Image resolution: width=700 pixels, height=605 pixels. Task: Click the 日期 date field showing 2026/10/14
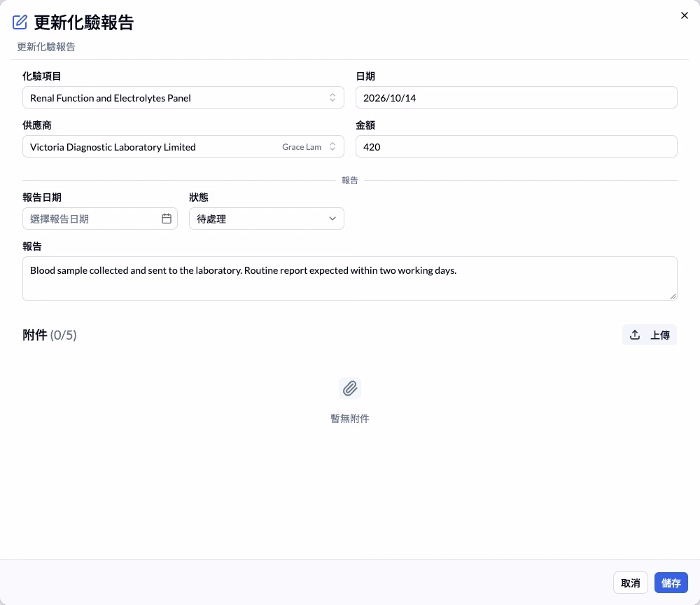[x=517, y=98]
